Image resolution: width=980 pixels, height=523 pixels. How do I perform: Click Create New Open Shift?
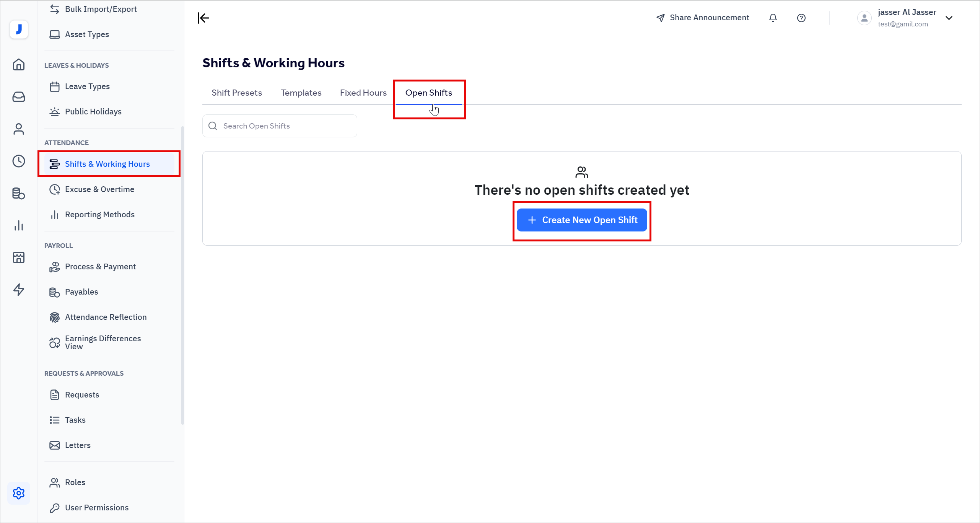[x=582, y=220]
